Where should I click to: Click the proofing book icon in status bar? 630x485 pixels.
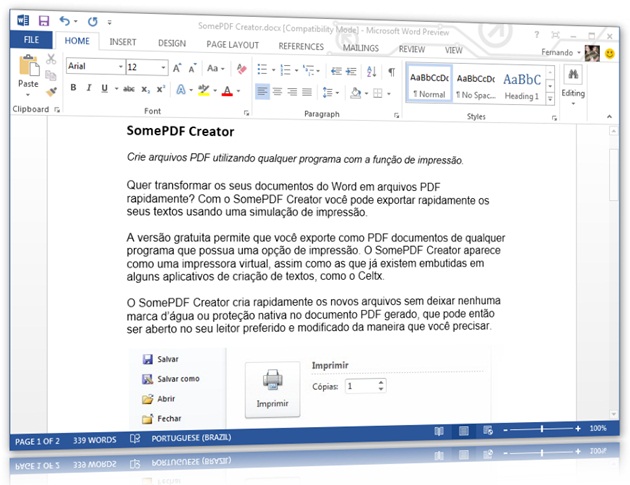pos(135,438)
